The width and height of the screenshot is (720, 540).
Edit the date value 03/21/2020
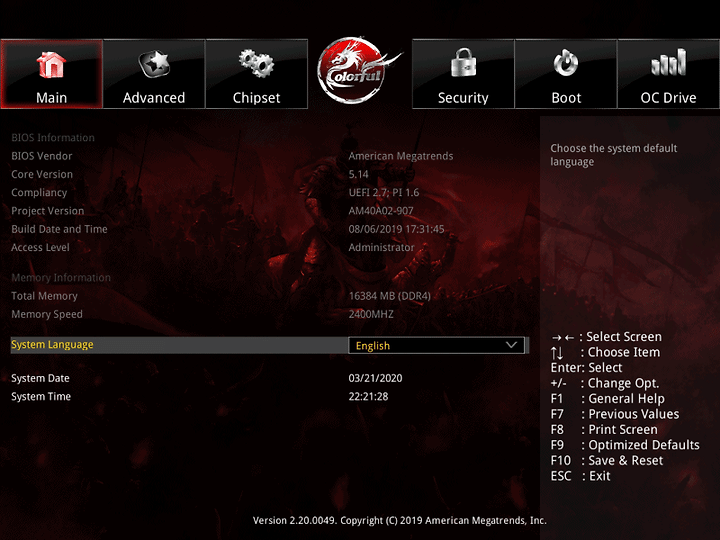point(375,378)
